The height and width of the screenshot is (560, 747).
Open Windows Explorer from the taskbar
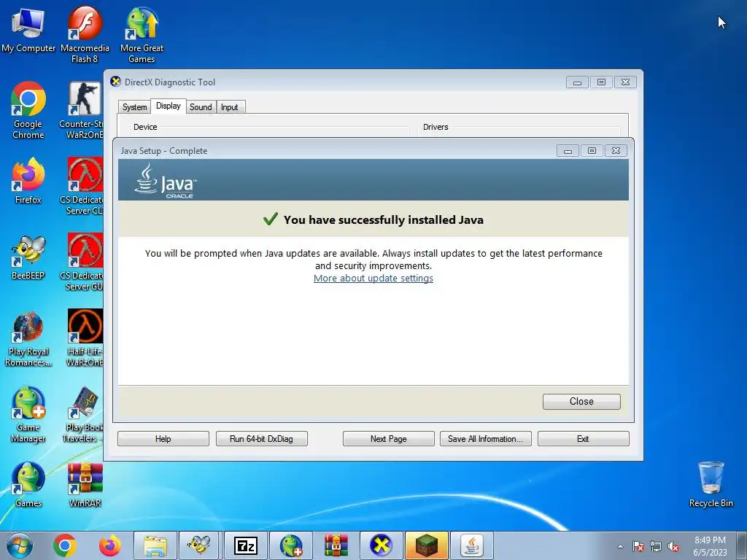pyautogui.click(x=155, y=545)
